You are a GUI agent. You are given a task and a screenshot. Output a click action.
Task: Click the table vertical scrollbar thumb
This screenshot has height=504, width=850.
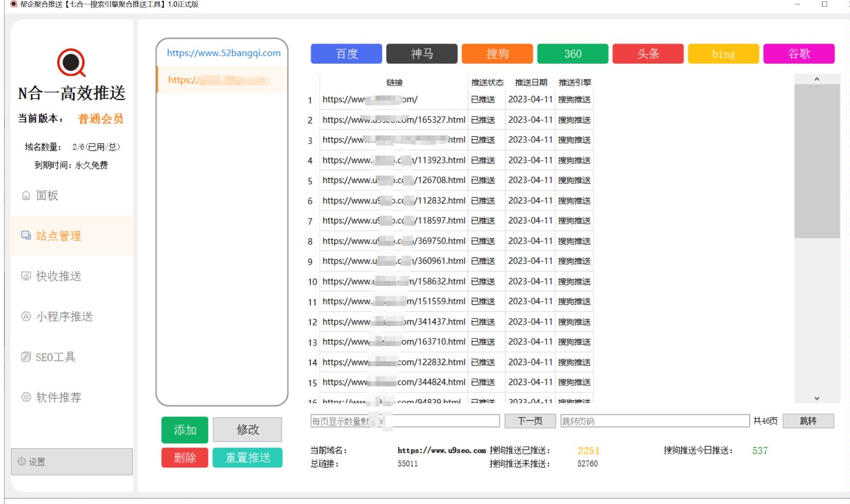tap(817, 161)
